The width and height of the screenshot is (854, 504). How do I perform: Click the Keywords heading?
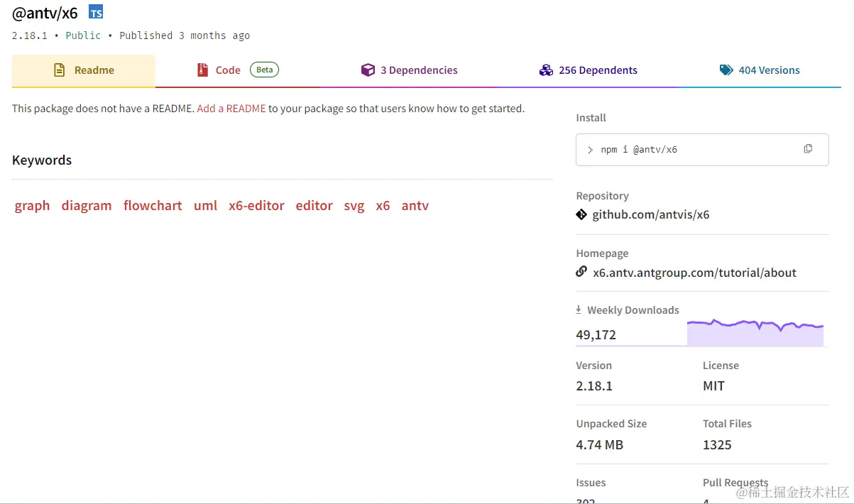pos(42,160)
